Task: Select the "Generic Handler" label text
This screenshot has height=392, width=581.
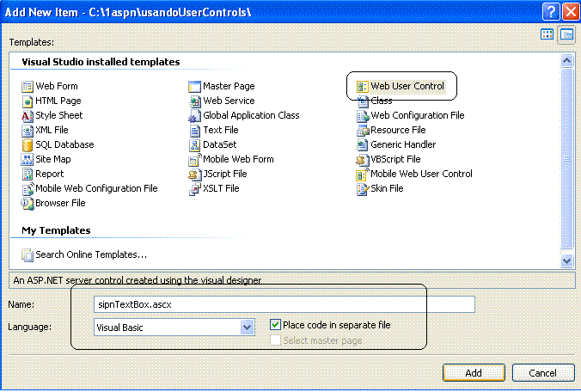Action: click(403, 144)
